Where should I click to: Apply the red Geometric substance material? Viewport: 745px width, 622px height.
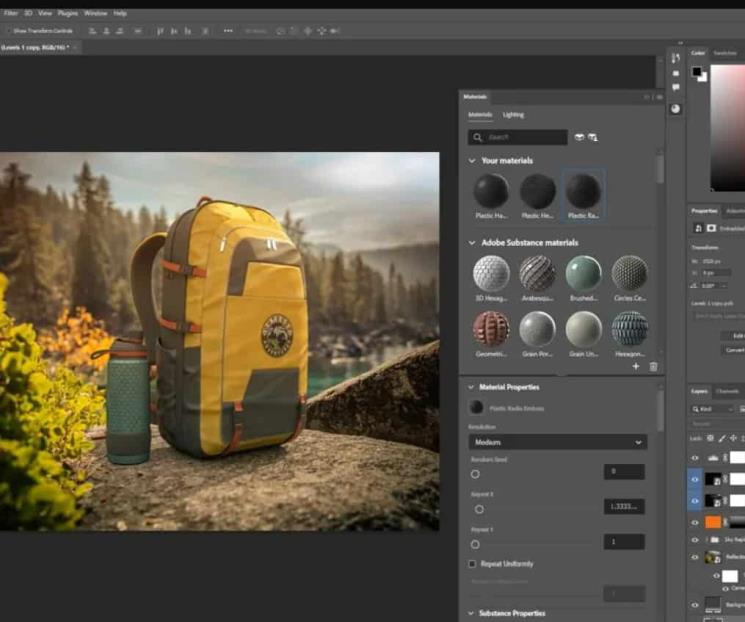pyautogui.click(x=491, y=329)
